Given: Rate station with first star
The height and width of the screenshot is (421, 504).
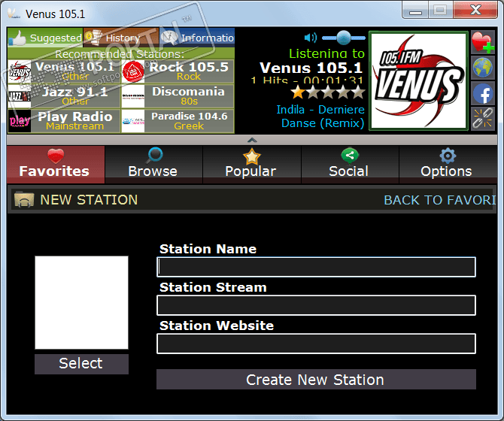Looking at the screenshot, I should (298, 92).
